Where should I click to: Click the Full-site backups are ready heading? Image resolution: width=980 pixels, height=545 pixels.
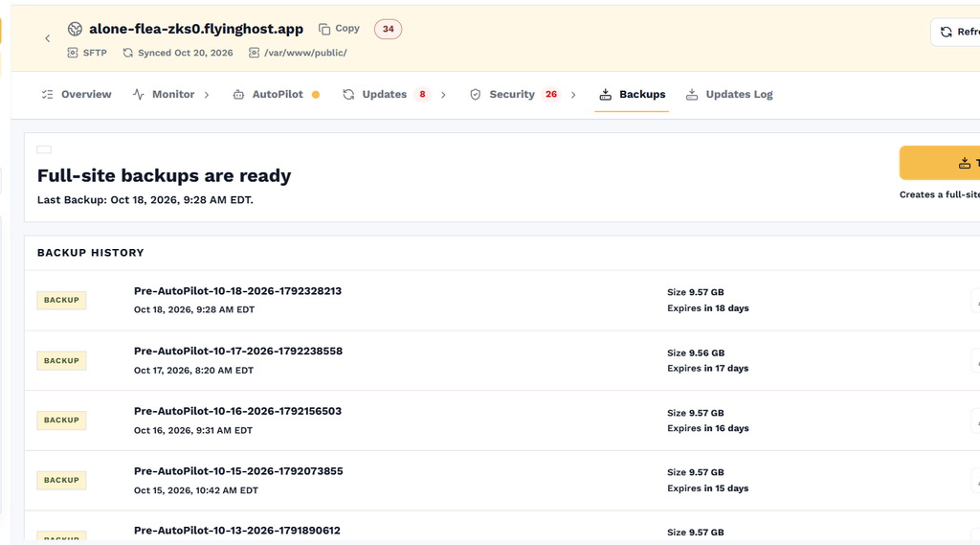[x=164, y=175]
